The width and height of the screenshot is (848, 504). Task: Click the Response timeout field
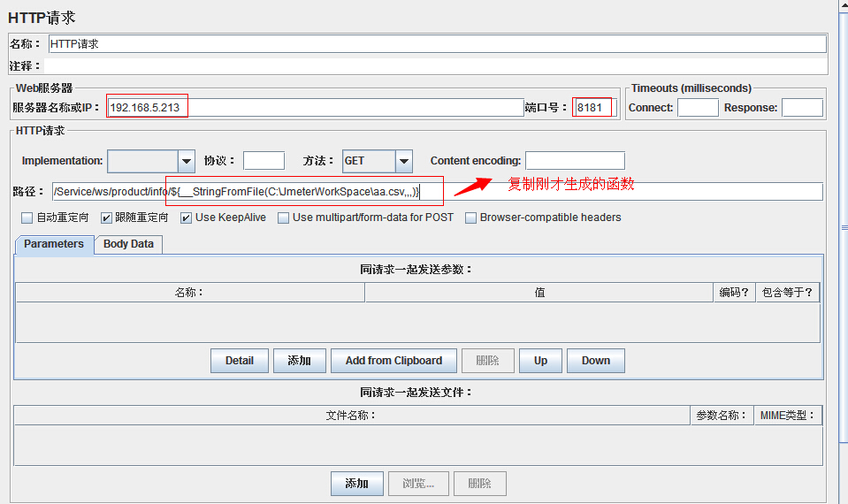[x=802, y=108]
